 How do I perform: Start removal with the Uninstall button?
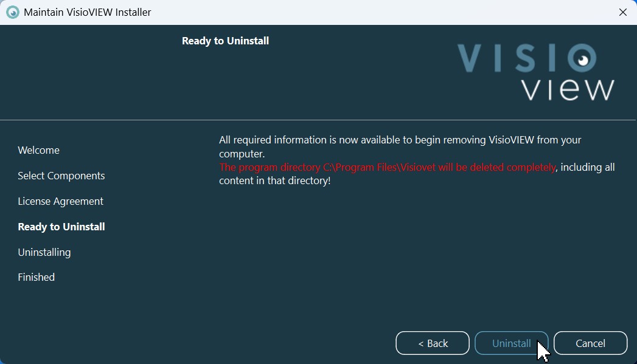[511, 343]
